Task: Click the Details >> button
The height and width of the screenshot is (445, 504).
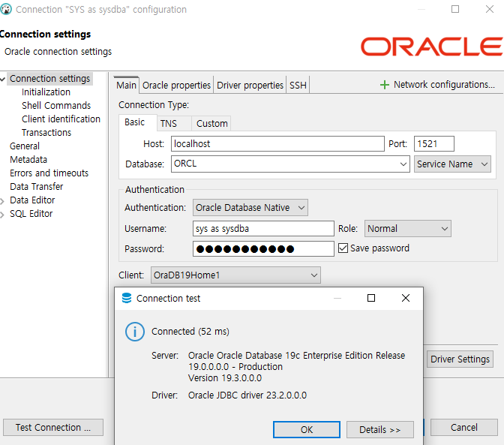Action: coord(380,429)
